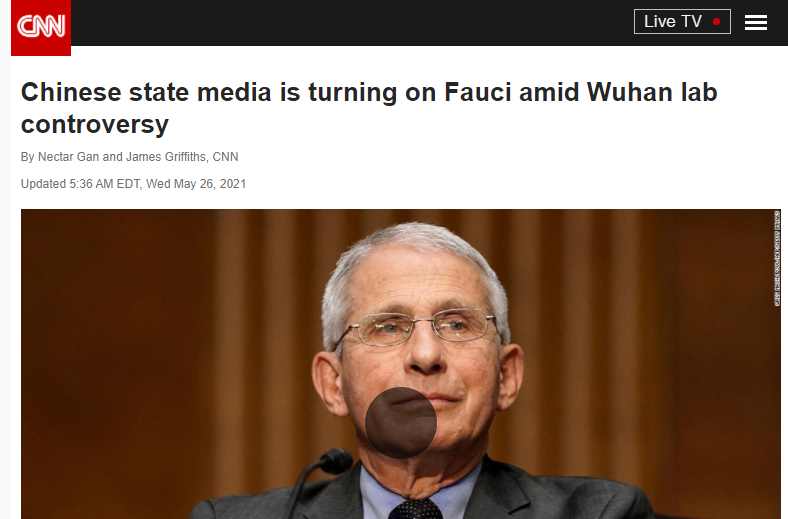This screenshot has width=788, height=519.
Task: Click the red live indicator dot
Action: [716, 22]
